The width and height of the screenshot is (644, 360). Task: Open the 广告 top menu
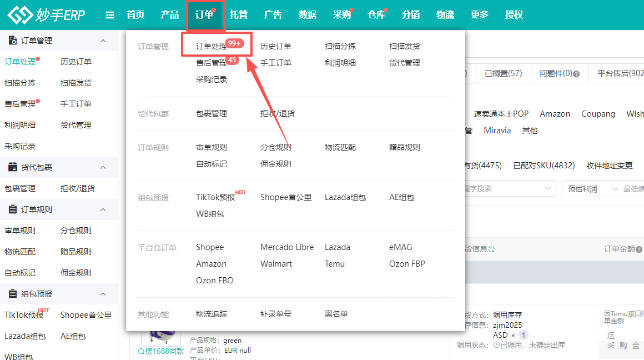click(x=273, y=15)
